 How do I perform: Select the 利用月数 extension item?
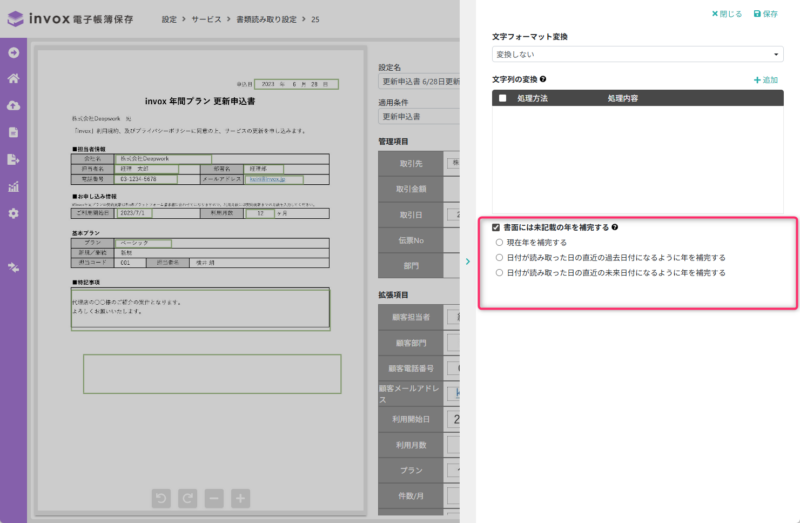(x=411, y=445)
